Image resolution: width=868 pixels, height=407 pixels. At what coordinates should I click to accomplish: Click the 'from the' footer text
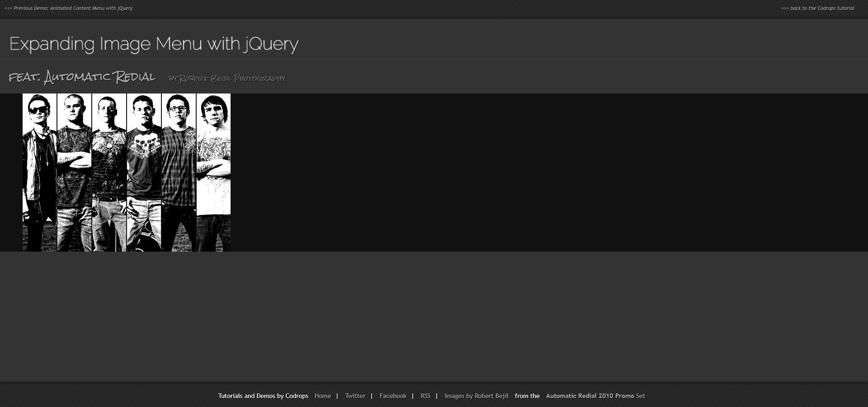[x=527, y=396]
